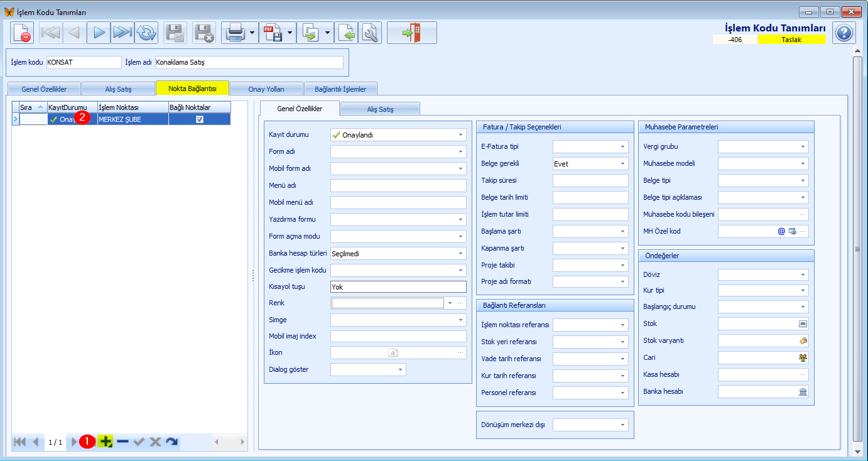Click the Kısayol tuşu field
The width and height of the screenshot is (868, 461).
[x=398, y=287]
